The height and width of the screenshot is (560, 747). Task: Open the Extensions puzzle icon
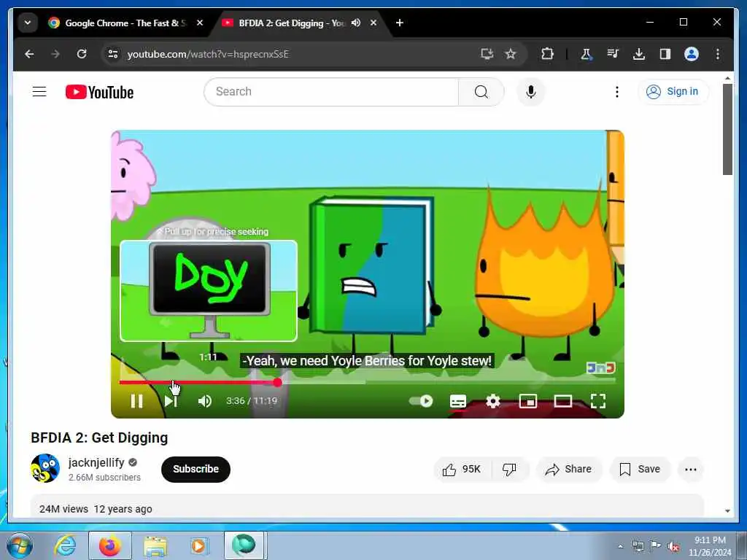click(547, 54)
